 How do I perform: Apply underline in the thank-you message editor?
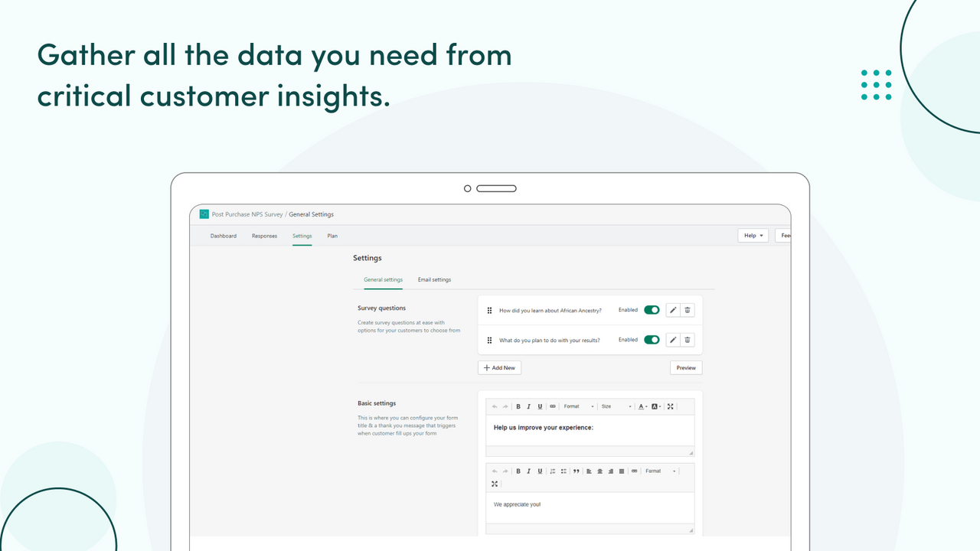[540, 471]
